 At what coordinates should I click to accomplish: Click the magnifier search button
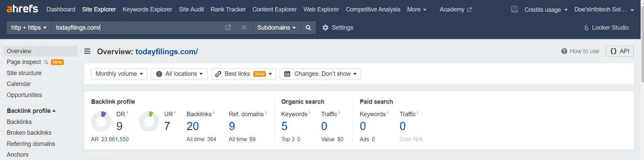(x=308, y=28)
